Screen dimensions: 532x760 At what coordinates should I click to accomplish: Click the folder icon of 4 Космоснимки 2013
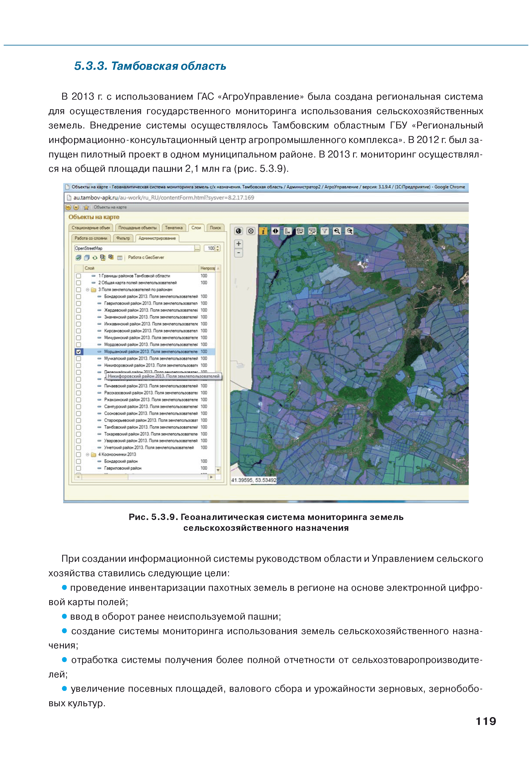[x=94, y=455]
